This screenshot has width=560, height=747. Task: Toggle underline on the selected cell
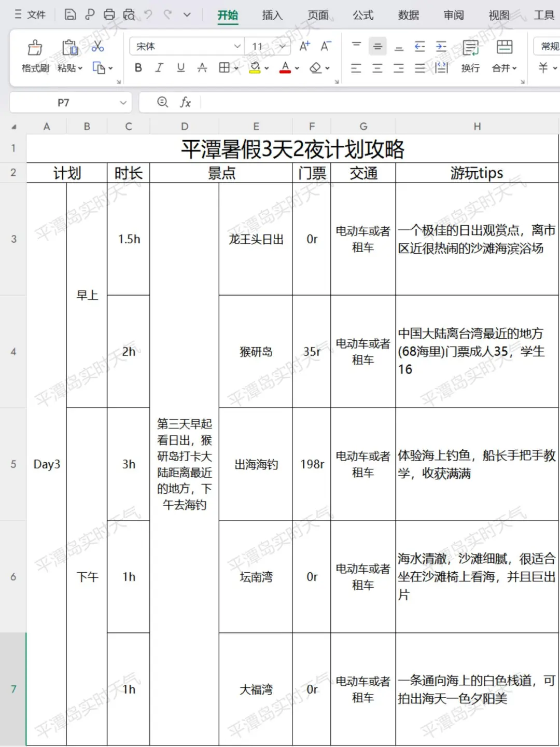point(180,67)
